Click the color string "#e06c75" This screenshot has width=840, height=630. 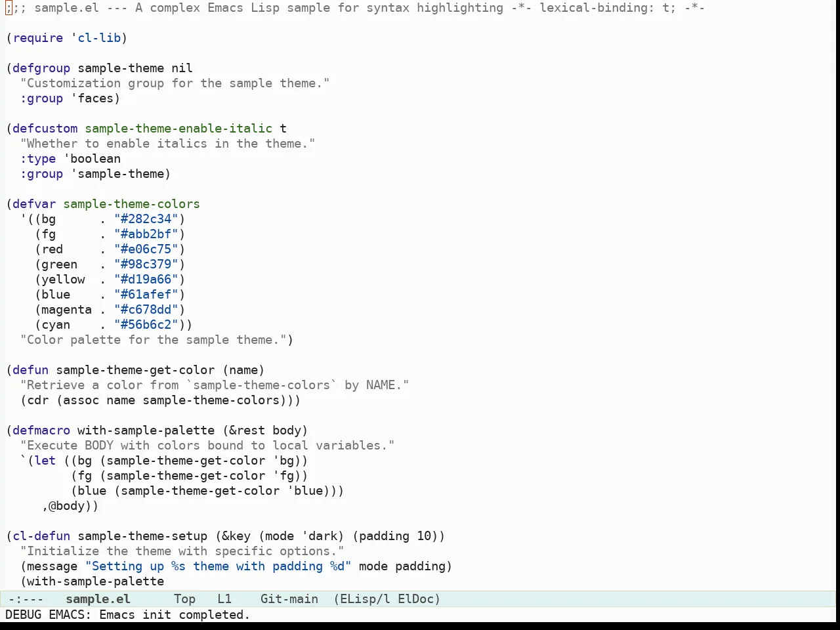(146, 249)
